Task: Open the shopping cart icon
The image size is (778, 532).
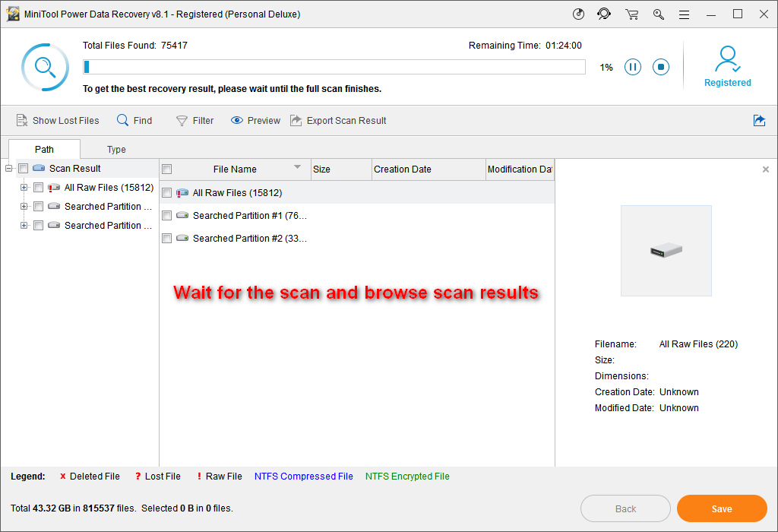Action: pos(631,14)
